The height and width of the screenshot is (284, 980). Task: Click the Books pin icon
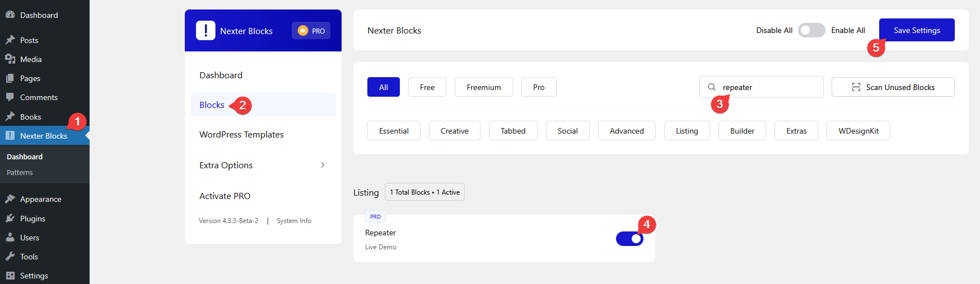(10, 116)
